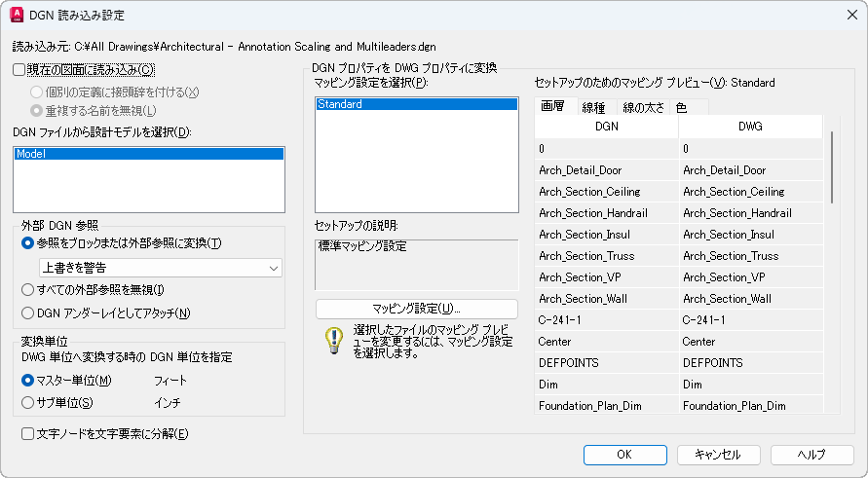Select マスター単位 radio button
868x478 pixels.
[27, 381]
